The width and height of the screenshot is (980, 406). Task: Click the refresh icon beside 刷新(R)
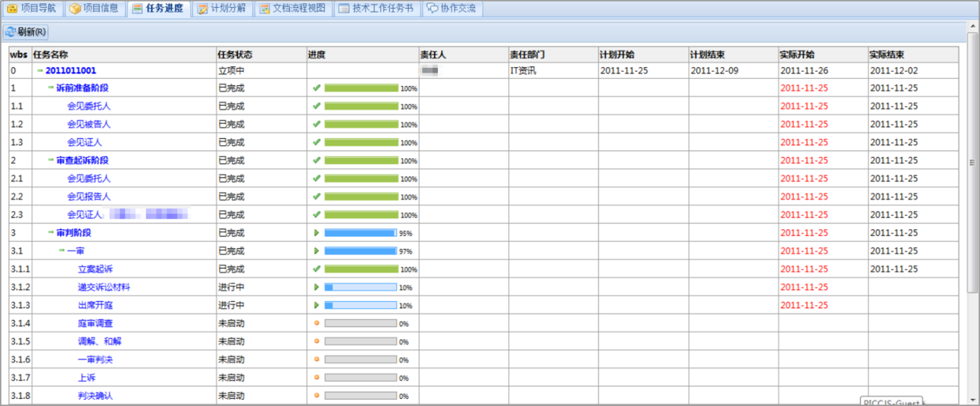tap(10, 32)
